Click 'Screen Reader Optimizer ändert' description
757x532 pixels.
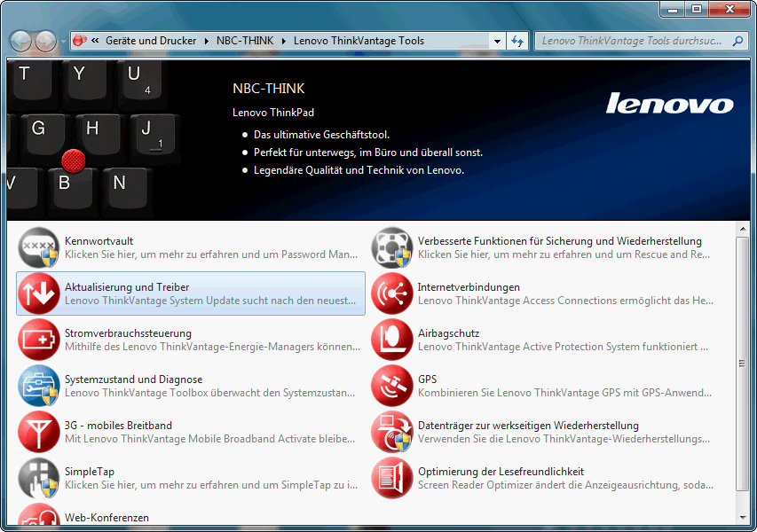point(565,485)
